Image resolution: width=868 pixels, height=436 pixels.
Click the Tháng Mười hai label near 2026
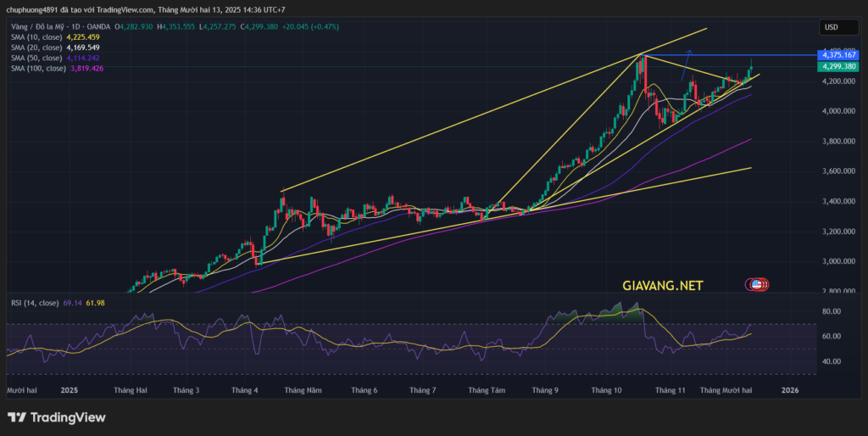coord(726,390)
